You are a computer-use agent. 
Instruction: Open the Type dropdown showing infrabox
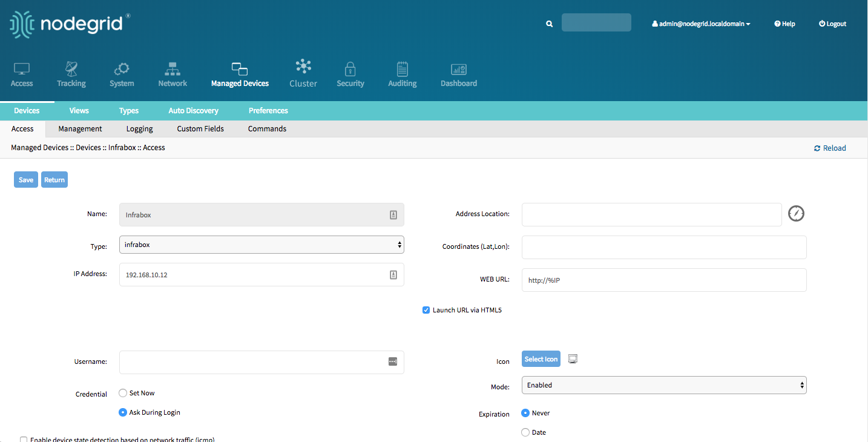point(261,245)
